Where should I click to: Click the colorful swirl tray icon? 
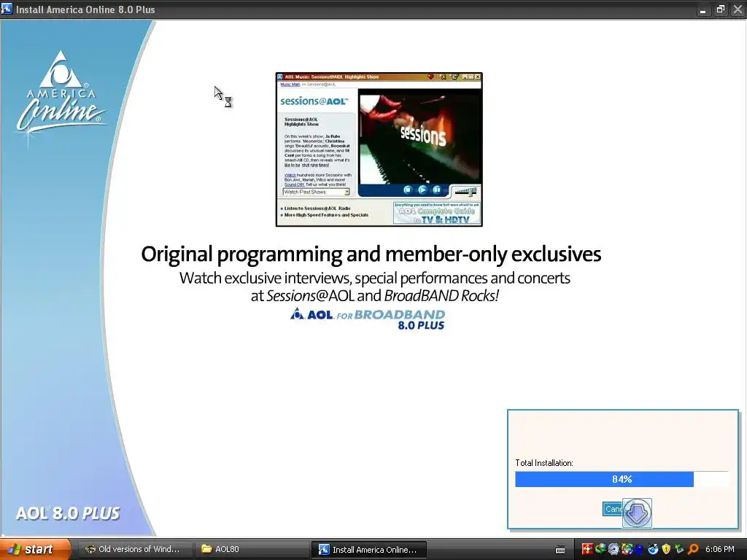627,549
